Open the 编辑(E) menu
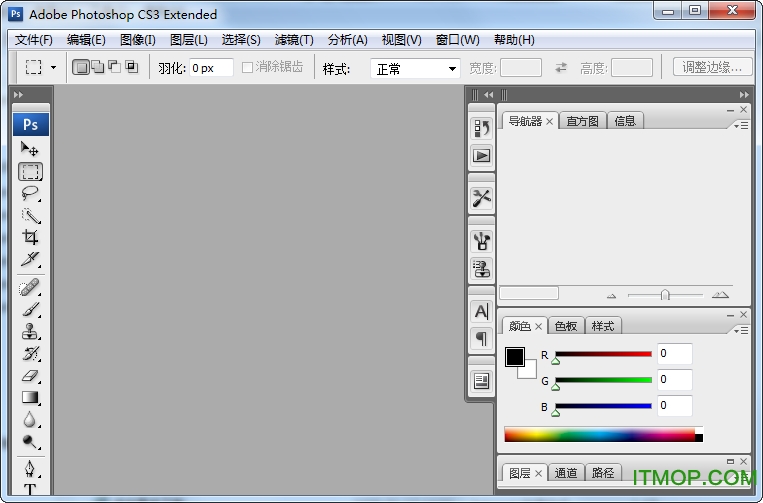The height and width of the screenshot is (503, 763). coord(86,40)
